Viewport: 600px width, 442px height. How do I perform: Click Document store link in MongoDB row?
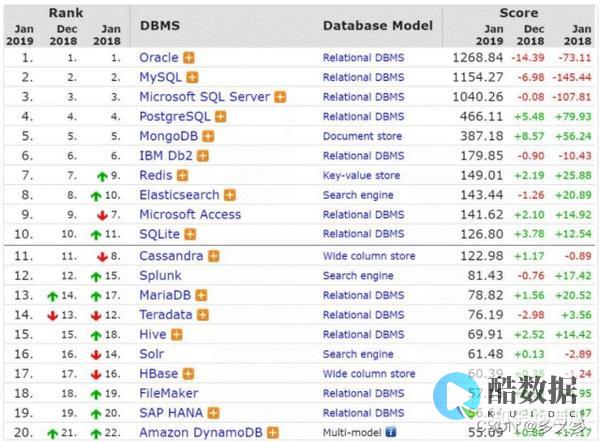[362, 137]
